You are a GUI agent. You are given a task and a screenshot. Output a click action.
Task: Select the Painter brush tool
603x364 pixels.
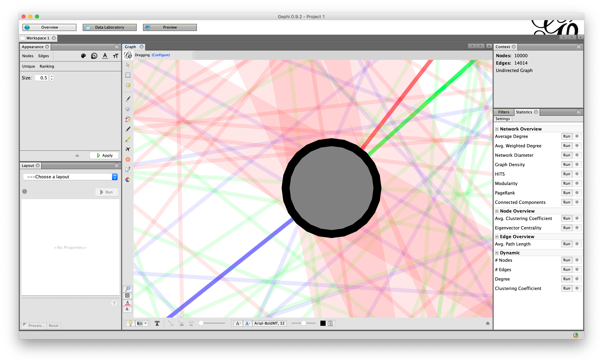tap(128, 99)
